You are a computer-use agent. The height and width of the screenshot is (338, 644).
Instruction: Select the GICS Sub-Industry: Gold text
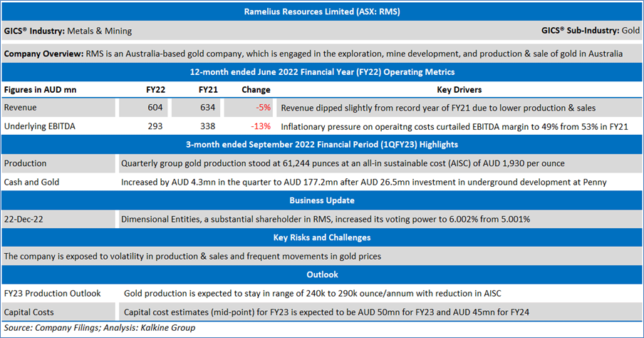pos(590,31)
